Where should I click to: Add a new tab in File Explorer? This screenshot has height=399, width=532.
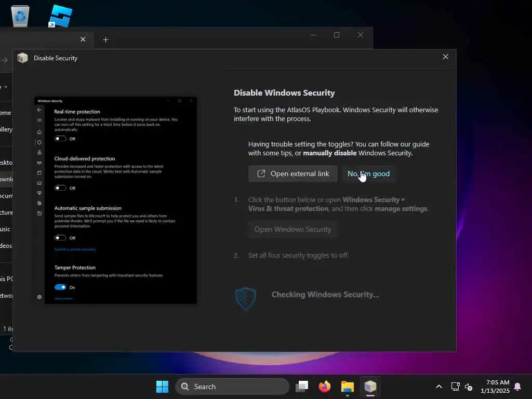click(x=105, y=40)
